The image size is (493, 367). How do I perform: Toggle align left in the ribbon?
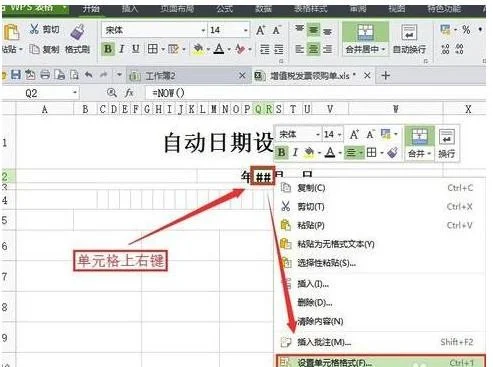pyautogui.click(x=299, y=49)
